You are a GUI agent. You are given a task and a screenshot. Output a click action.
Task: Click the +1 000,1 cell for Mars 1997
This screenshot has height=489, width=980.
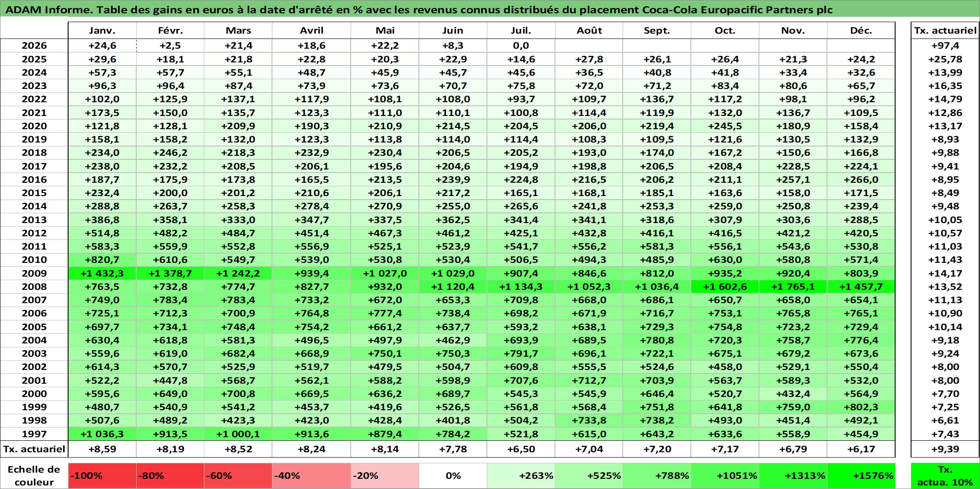pos(238,434)
